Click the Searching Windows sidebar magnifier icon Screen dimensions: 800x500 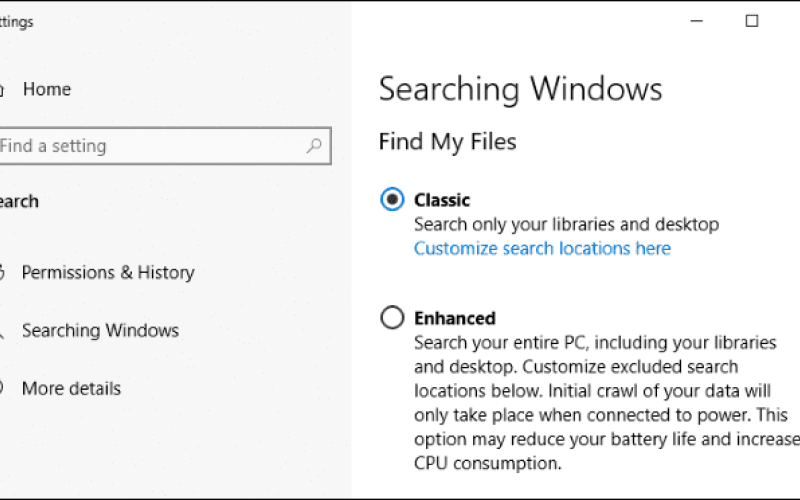pyautogui.click(x=2, y=332)
